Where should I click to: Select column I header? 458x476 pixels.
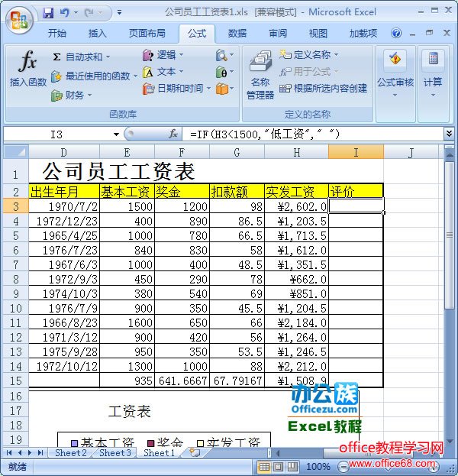click(x=356, y=152)
